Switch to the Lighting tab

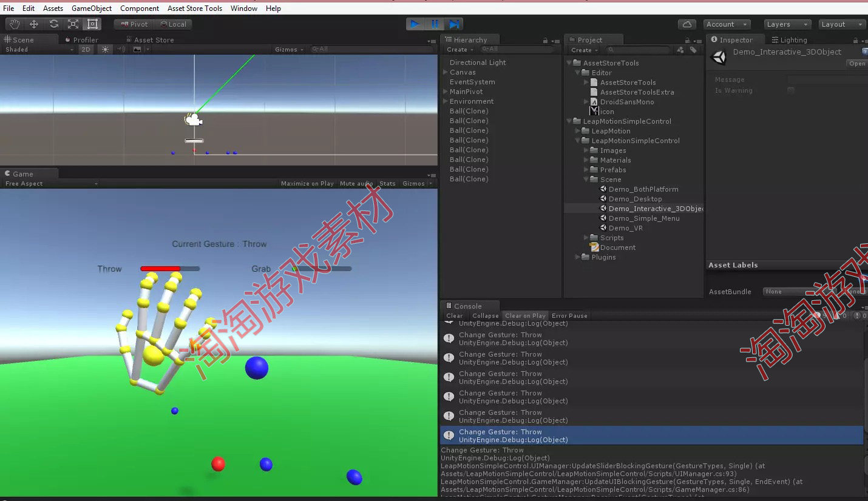[789, 40]
